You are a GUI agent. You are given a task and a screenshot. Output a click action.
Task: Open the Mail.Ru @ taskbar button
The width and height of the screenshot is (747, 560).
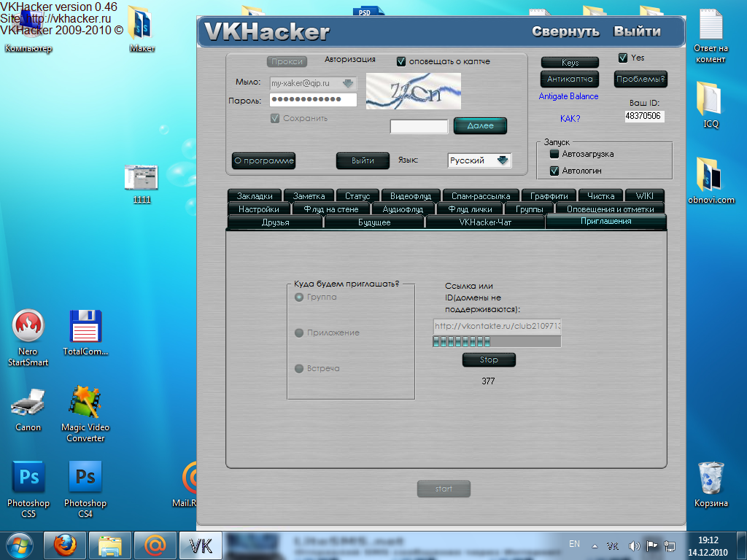[155, 545]
